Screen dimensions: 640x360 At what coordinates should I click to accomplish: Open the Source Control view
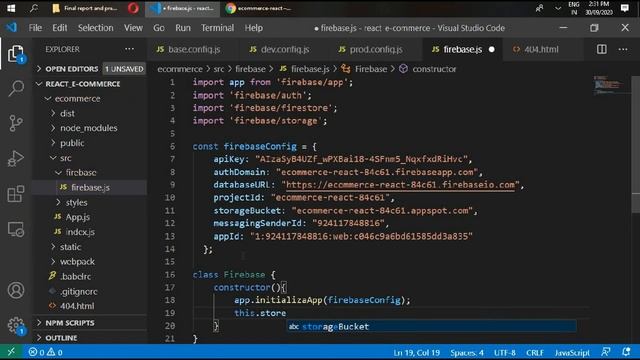coord(16,123)
